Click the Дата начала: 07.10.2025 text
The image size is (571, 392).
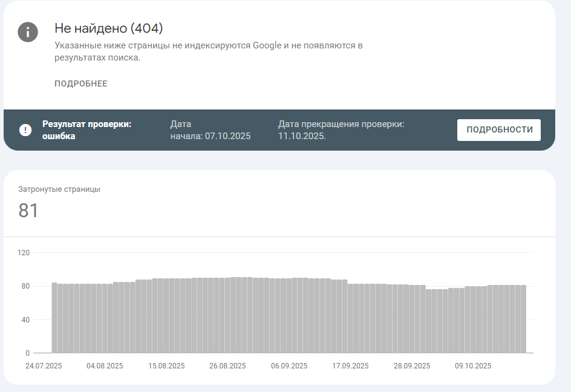(210, 130)
